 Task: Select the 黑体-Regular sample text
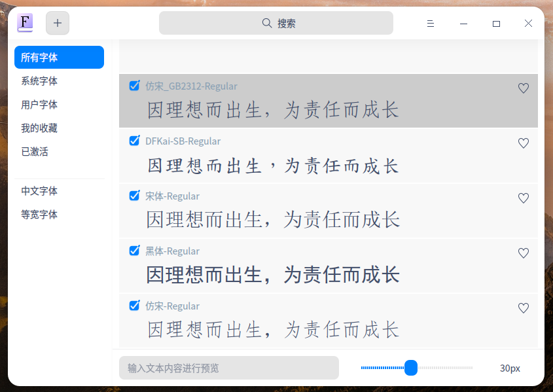tap(273, 275)
